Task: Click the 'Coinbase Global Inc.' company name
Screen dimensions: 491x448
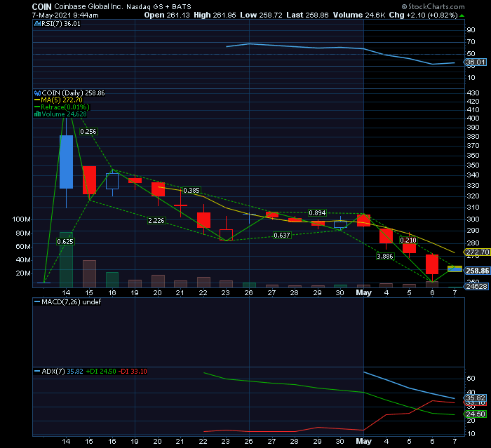Action: click(x=88, y=6)
